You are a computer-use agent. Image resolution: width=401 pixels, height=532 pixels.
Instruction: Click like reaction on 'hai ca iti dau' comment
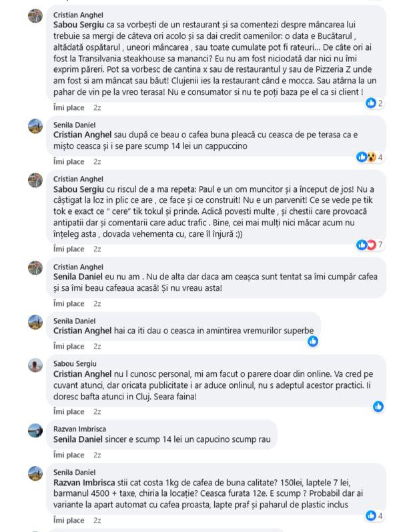tap(312, 341)
